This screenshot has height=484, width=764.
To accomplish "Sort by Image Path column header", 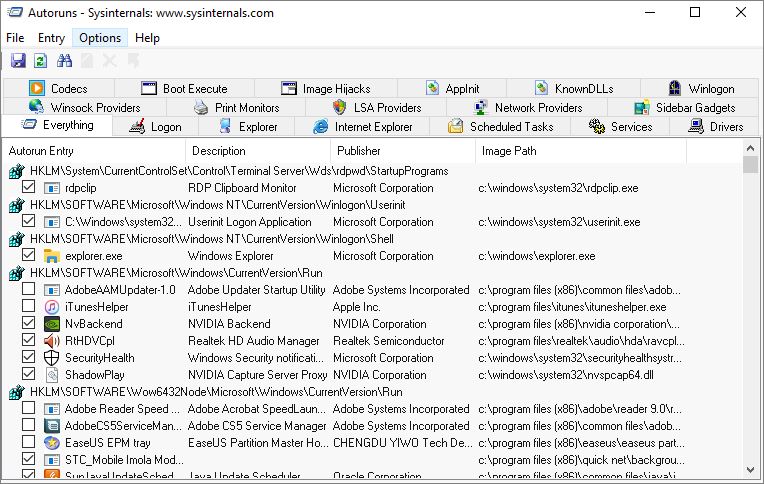I will [x=581, y=151].
